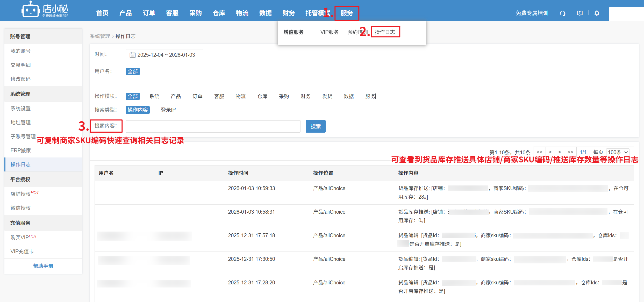Filter operation module by 订单
644x302 pixels.
tap(197, 96)
